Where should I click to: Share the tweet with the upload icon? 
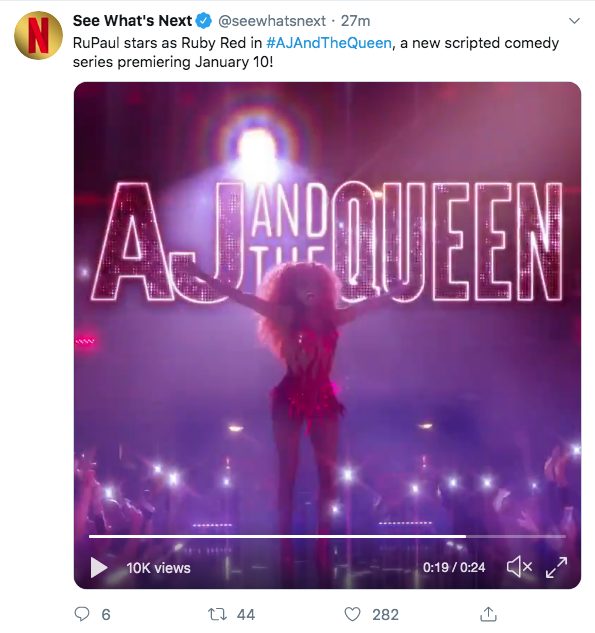click(x=488, y=614)
